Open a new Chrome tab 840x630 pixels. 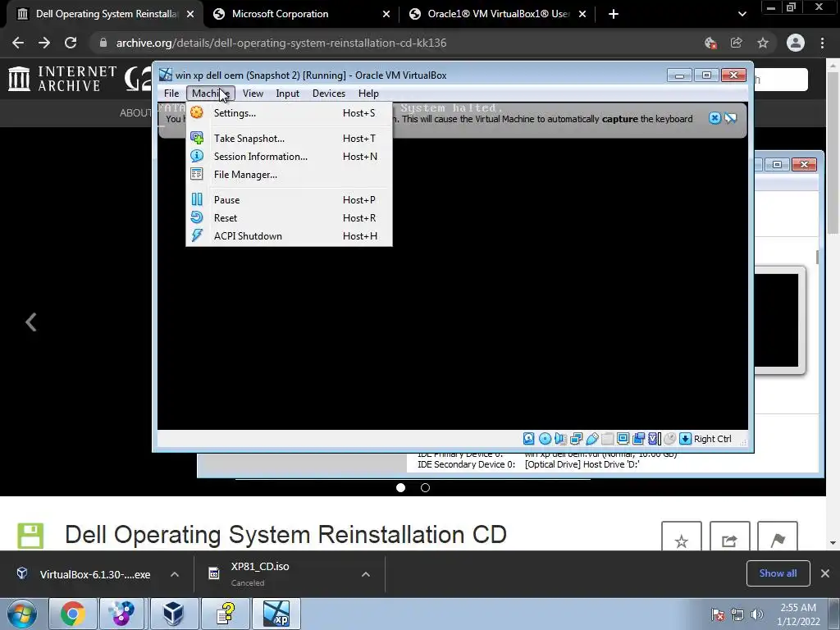(x=614, y=14)
